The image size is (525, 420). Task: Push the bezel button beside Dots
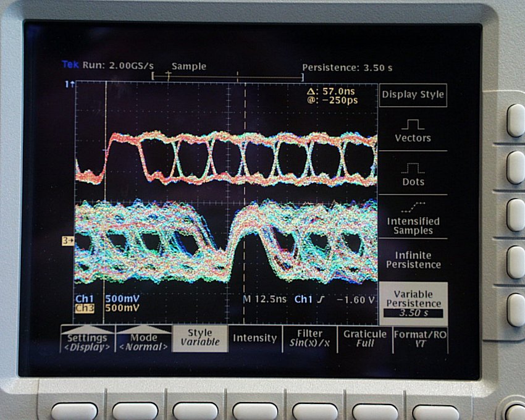516,167
